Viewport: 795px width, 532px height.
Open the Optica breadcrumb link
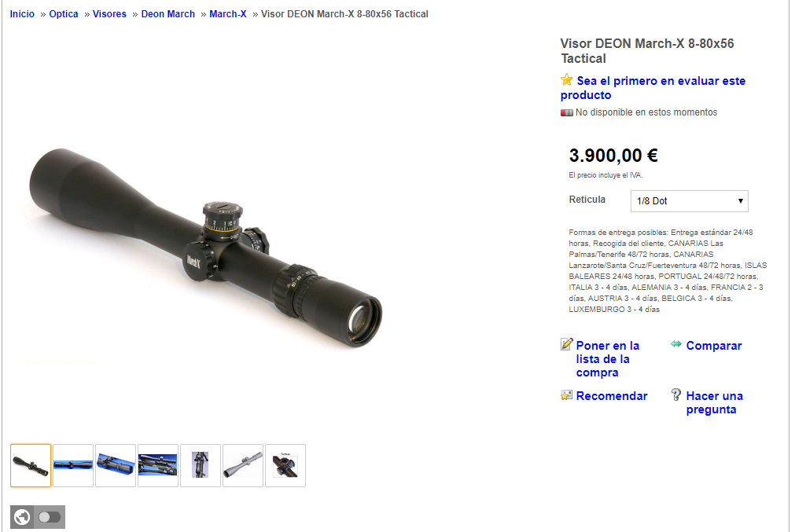tap(64, 14)
